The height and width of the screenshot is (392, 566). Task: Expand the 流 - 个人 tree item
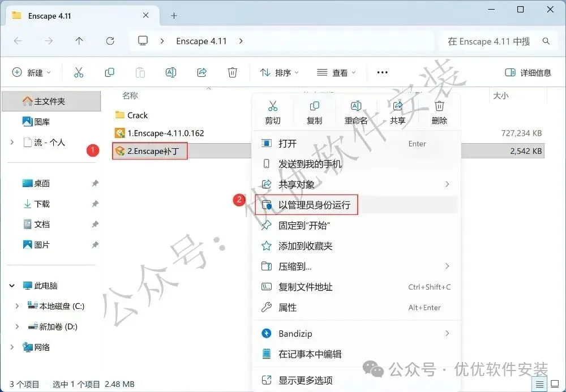point(12,143)
